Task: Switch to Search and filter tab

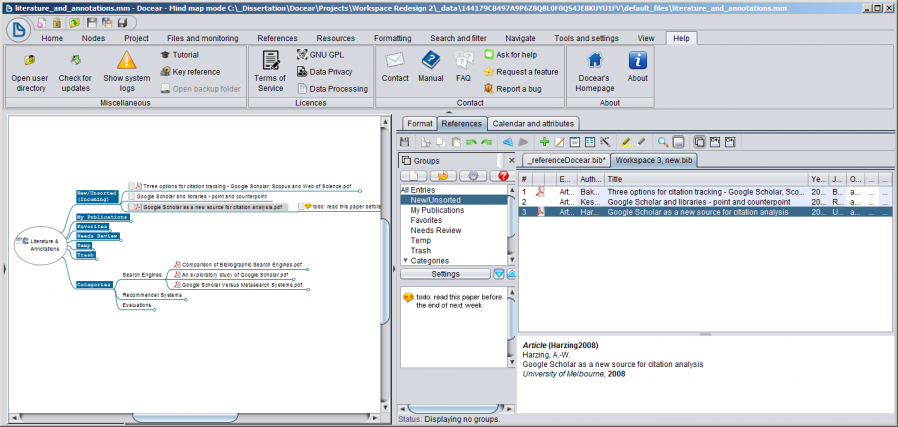Action: point(458,38)
